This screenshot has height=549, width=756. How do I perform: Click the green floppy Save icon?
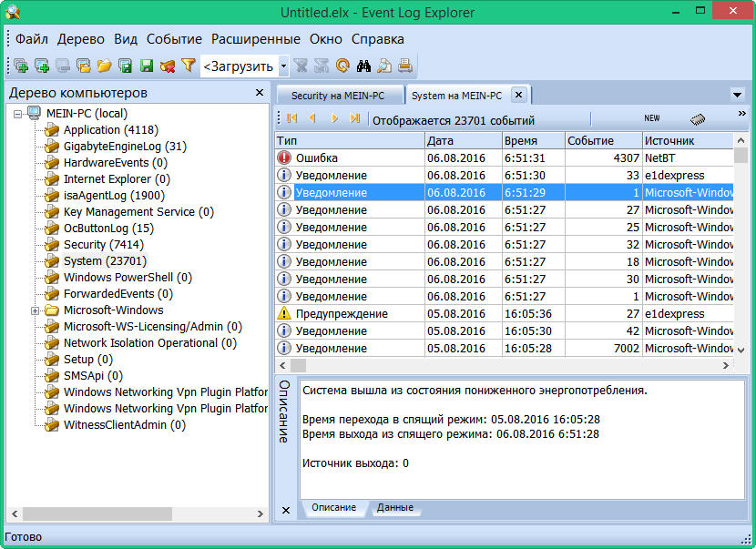(x=146, y=66)
